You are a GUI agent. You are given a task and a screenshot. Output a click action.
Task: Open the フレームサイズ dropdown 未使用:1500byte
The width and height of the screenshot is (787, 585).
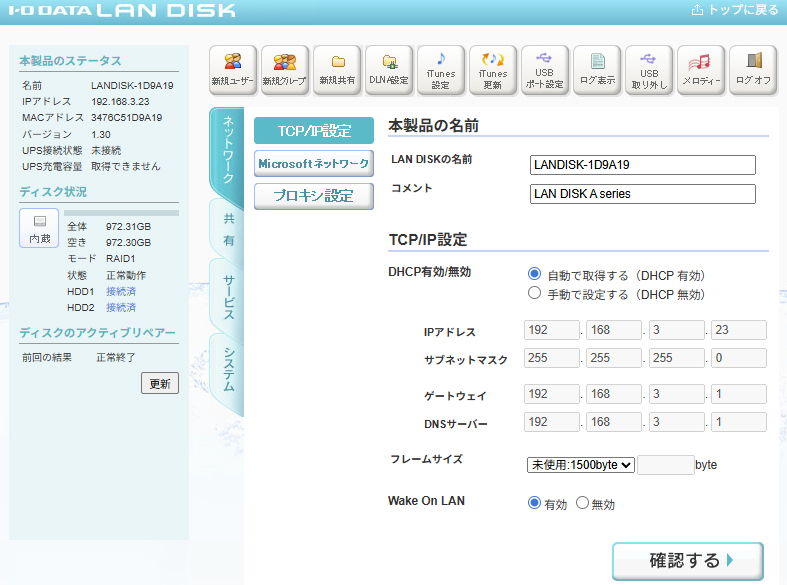[581, 465]
